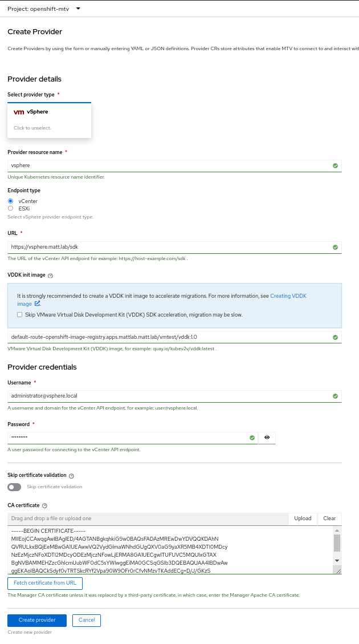This screenshot has width=359, height=644.
Task: Open the CA certificate help icon
Action: (44, 506)
